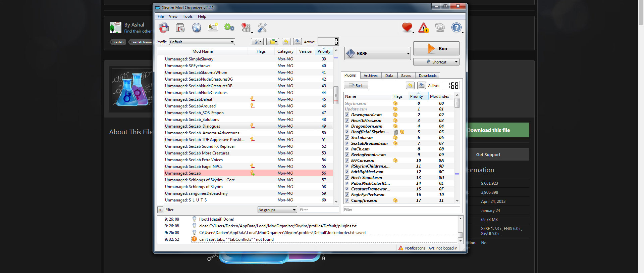Click the red heart Endorse icon

pos(407,27)
